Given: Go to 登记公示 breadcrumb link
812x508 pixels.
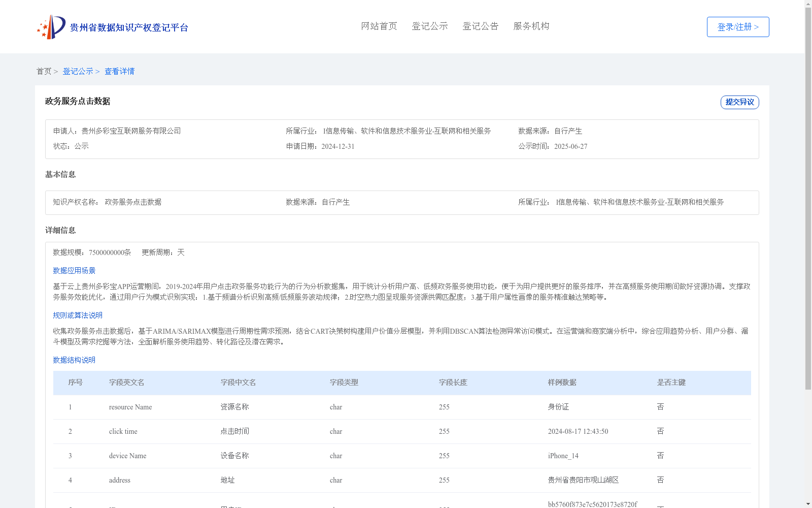Looking at the screenshot, I should coord(78,72).
